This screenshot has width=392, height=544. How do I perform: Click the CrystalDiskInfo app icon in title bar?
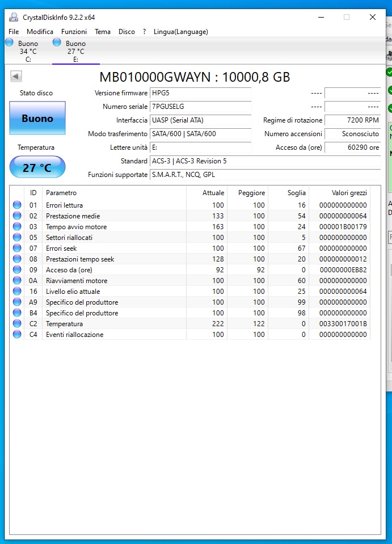pos(14,17)
